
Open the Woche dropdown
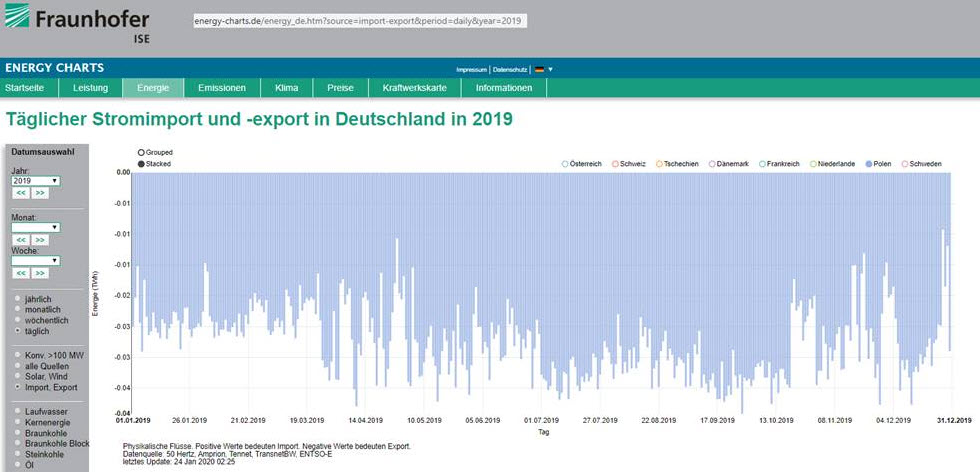click(x=35, y=260)
